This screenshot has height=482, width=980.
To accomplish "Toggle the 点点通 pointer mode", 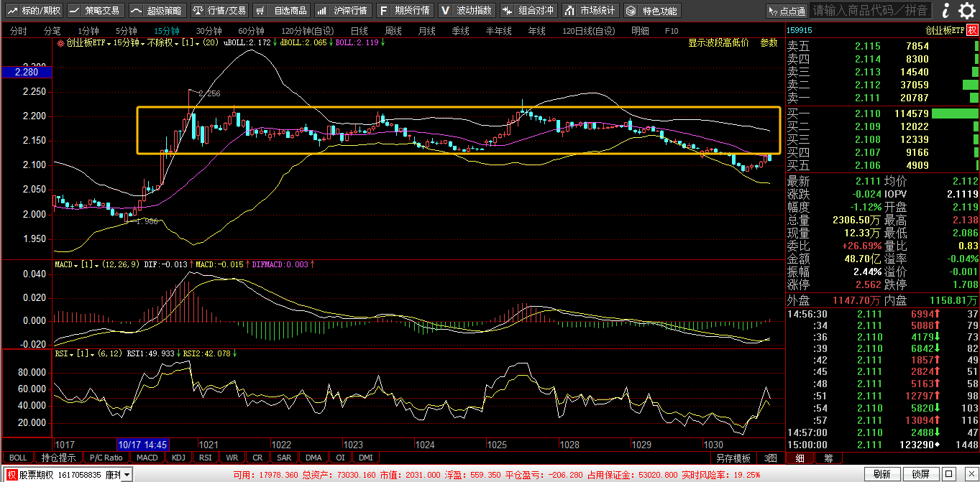I will click(x=787, y=11).
